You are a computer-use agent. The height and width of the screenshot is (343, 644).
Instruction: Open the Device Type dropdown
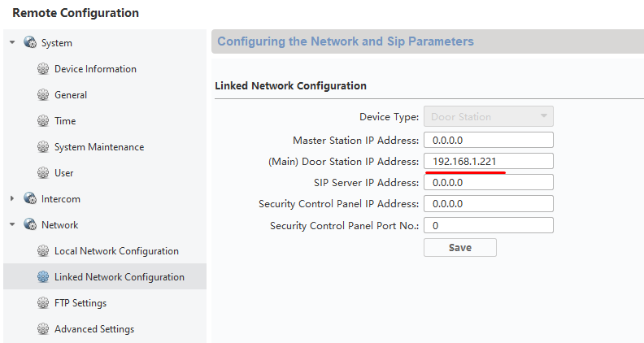pos(489,117)
